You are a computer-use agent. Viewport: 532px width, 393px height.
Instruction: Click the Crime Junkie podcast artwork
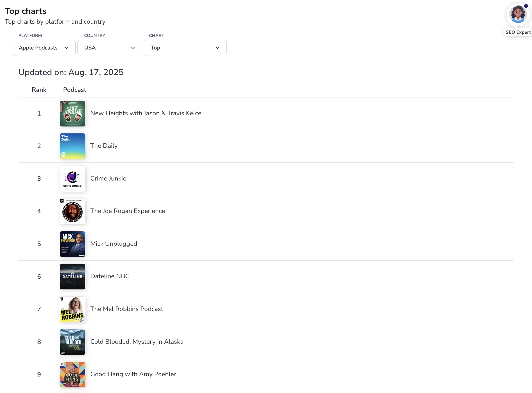pyautogui.click(x=72, y=179)
